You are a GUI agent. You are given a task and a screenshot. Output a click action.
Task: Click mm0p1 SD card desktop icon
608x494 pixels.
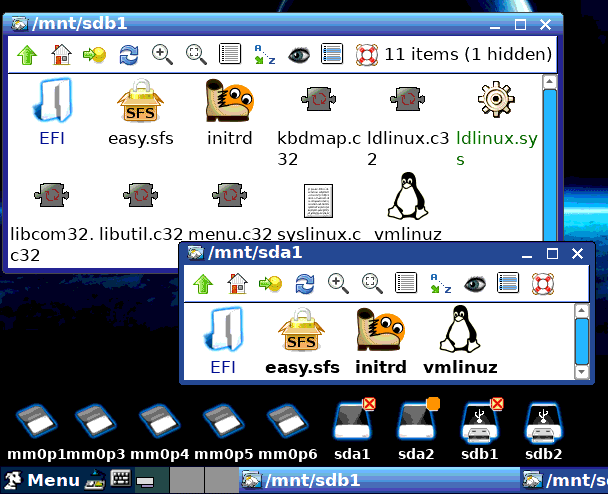[36, 432]
